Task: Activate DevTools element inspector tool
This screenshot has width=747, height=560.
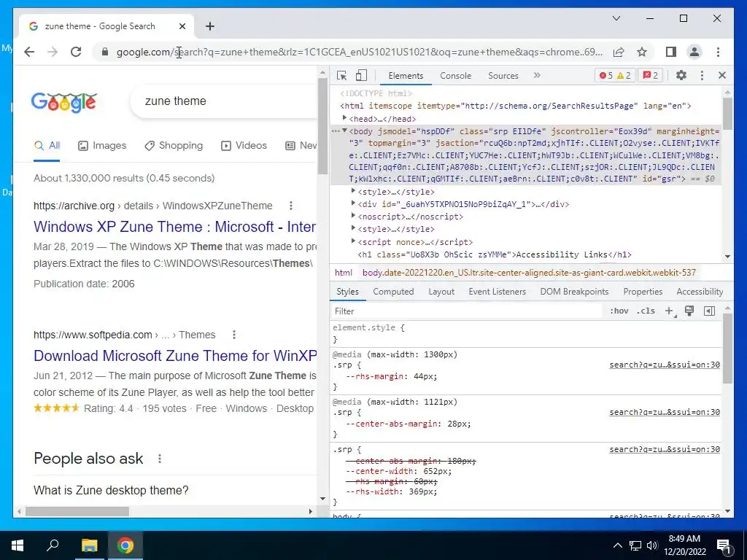Action: point(341,75)
